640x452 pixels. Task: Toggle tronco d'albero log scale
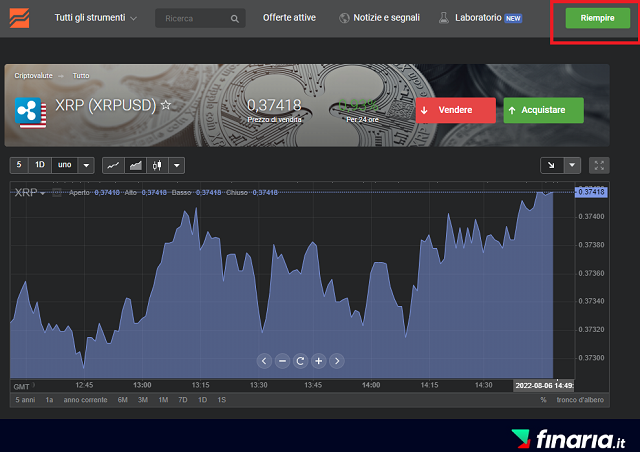[580, 400]
